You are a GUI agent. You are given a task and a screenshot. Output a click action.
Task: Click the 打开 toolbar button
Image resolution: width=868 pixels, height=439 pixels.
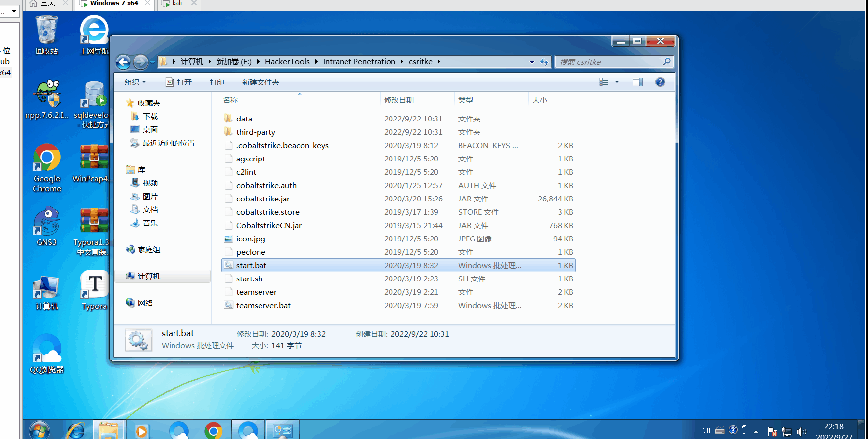pyautogui.click(x=178, y=82)
